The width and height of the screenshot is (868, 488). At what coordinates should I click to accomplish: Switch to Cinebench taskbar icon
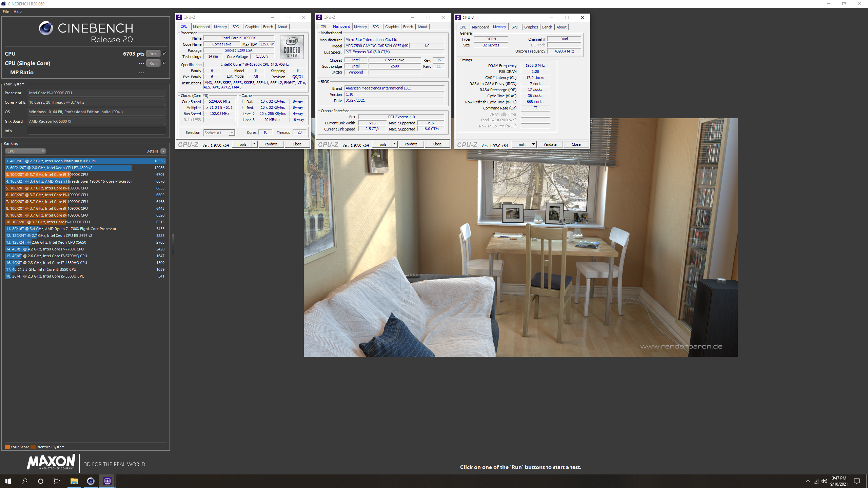pyautogui.click(x=91, y=481)
